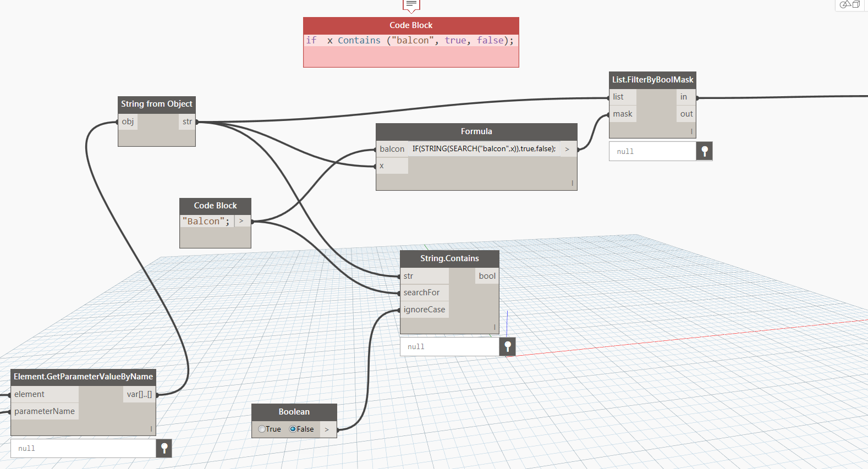Pin the Element.GetParameterValueByName preview
This screenshot has height=469, width=868.
(164, 448)
